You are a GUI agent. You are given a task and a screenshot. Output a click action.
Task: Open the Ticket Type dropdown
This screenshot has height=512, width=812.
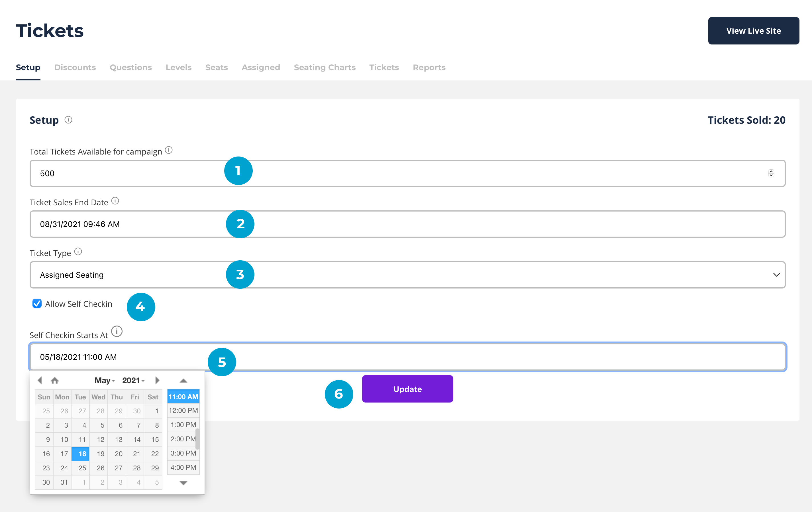pyautogui.click(x=407, y=275)
